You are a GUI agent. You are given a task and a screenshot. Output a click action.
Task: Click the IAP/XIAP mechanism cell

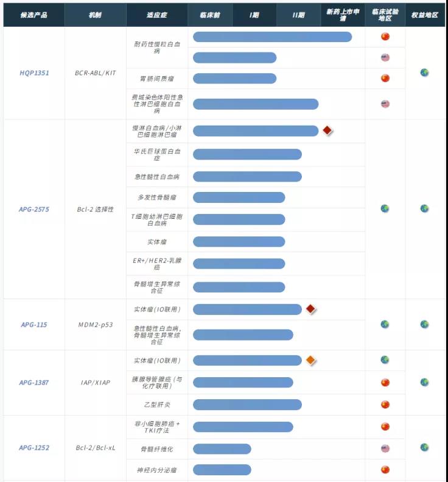tap(96, 383)
